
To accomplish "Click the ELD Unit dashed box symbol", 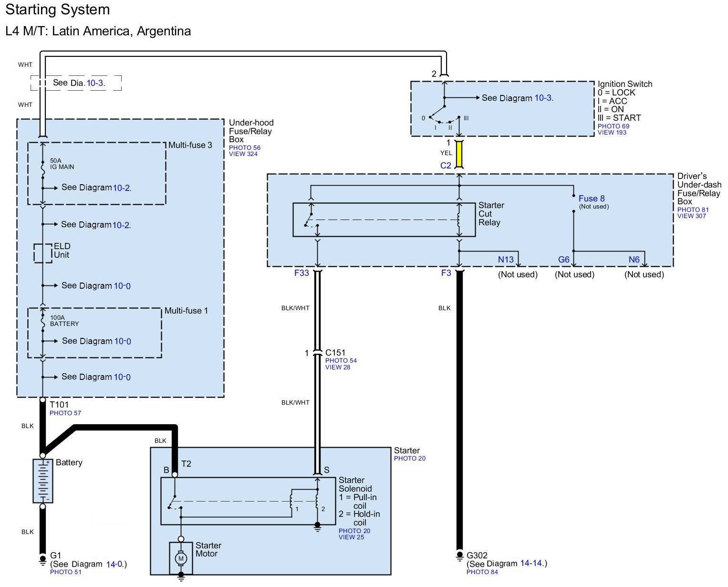I will pyautogui.click(x=42, y=253).
